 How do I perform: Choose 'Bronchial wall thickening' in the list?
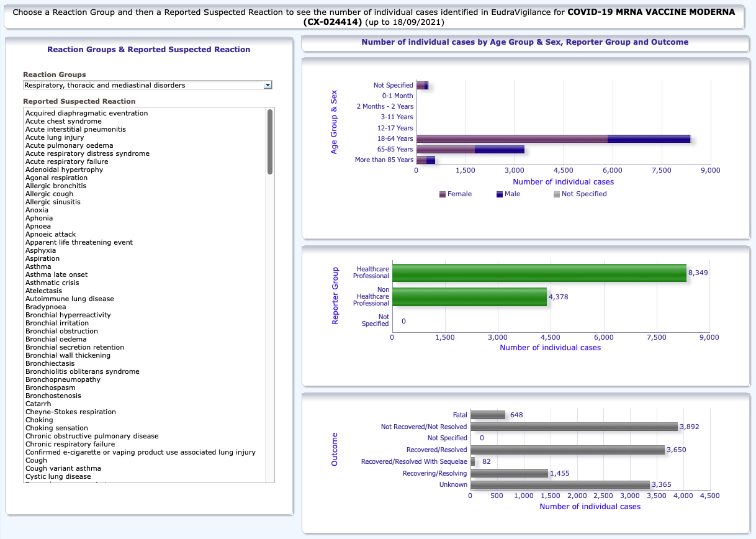[68, 355]
